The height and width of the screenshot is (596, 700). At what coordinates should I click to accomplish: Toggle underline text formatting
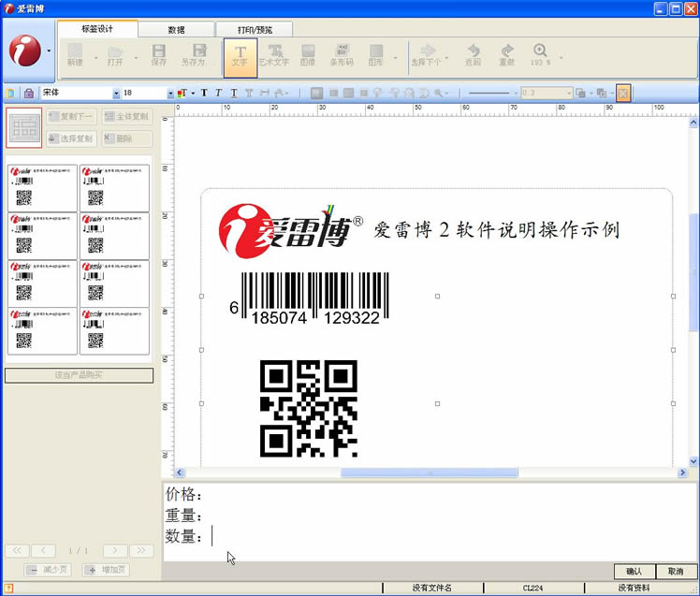click(234, 93)
